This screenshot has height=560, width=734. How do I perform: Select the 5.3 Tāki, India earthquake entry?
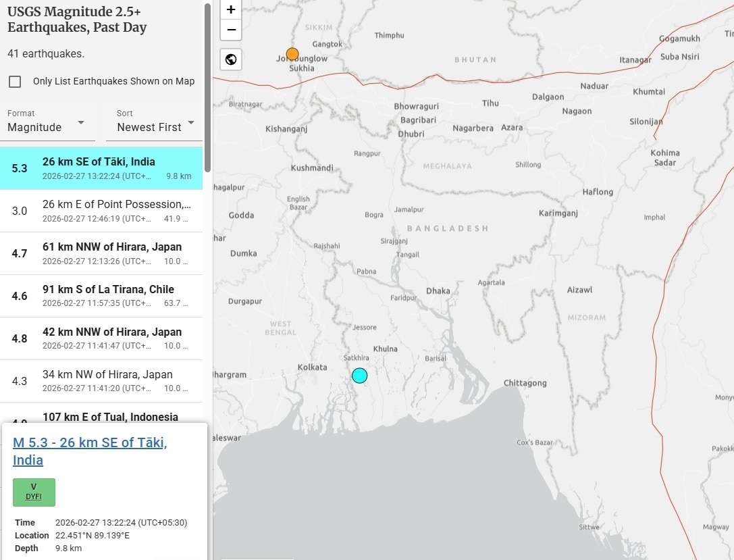click(101, 168)
